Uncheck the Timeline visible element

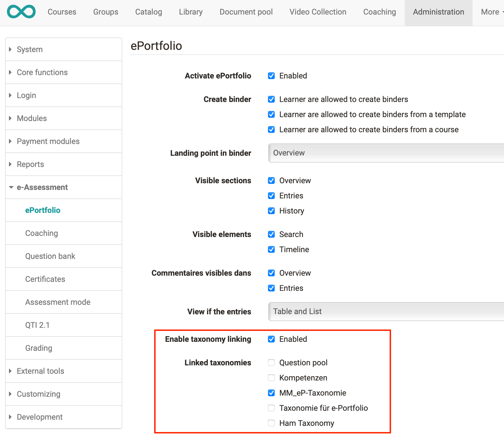coord(271,249)
